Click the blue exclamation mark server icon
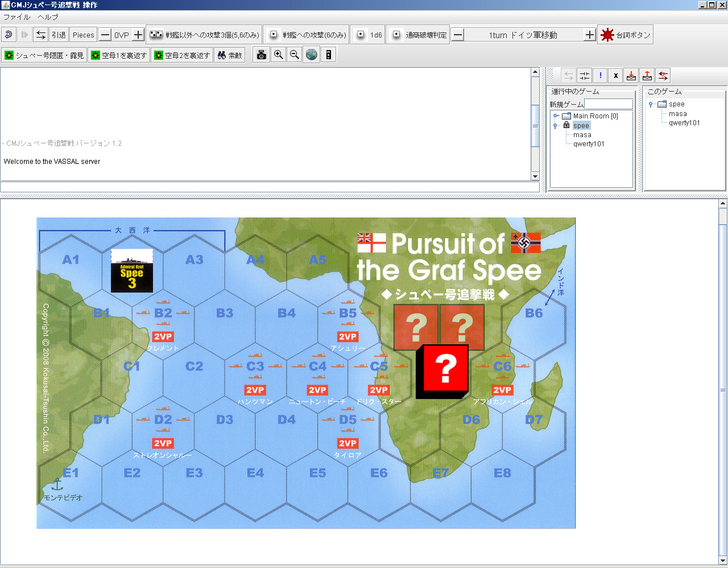Screen dimensions: 728x568 tap(600, 76)
